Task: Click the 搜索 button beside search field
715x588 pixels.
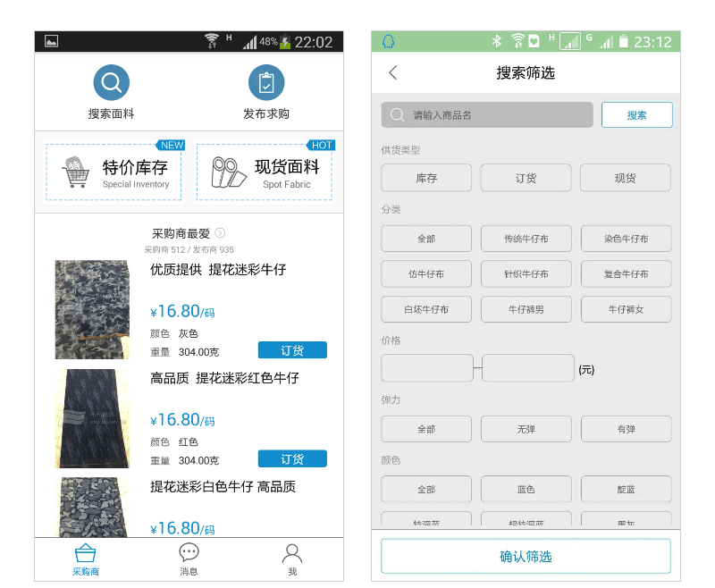Action: 636,115
